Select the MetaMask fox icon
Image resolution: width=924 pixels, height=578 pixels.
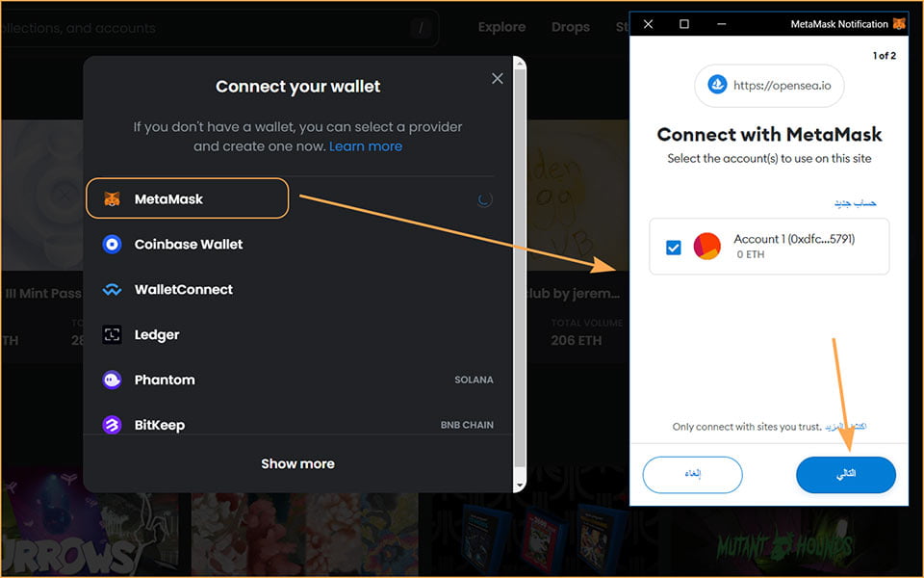pos(112,198)
